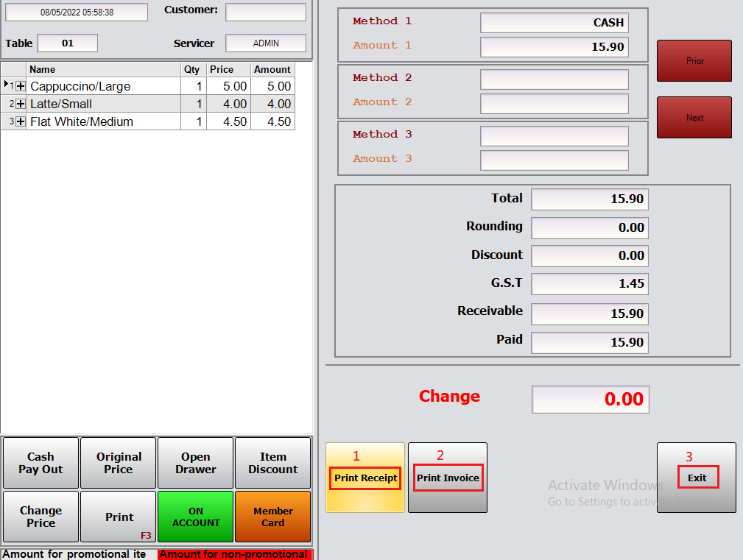Click the Price column header
This screenshot has height=560, width=743.
click(x=228, y=70)
